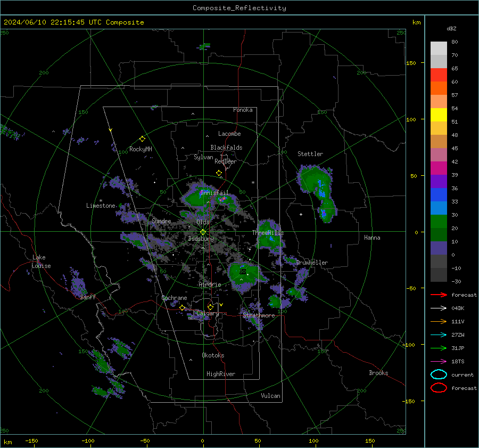Click the red swatch between 65 and 60
The width and height of the screenshot is (479, 448).
click(439, 75)
